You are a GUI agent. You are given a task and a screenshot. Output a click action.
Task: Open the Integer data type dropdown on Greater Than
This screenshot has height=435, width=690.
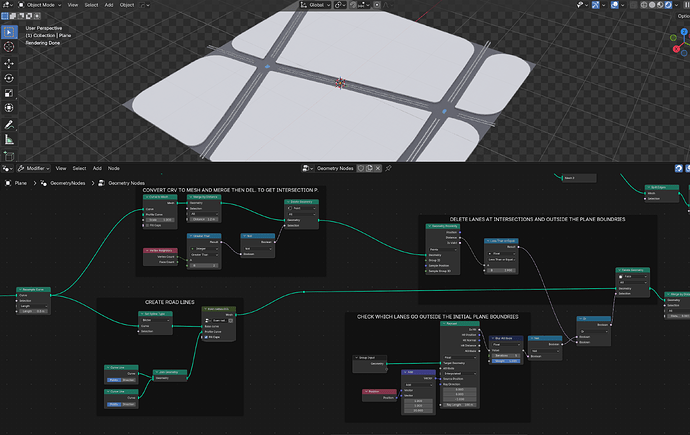[x=205, y=249]
